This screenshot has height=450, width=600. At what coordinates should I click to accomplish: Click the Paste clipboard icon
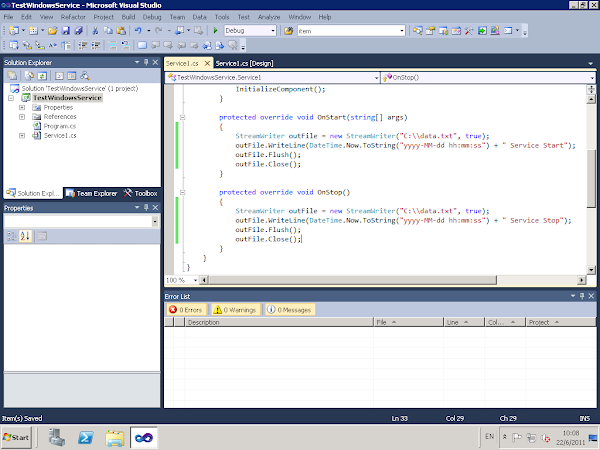[121, 31]
